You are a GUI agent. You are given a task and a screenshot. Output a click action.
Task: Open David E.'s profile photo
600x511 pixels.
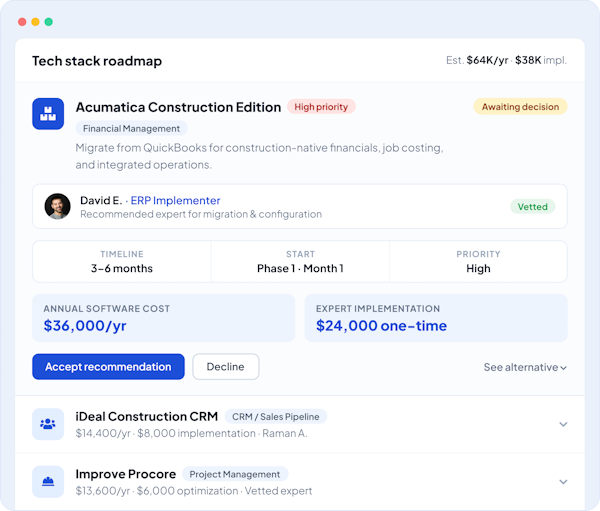point(57,206)
